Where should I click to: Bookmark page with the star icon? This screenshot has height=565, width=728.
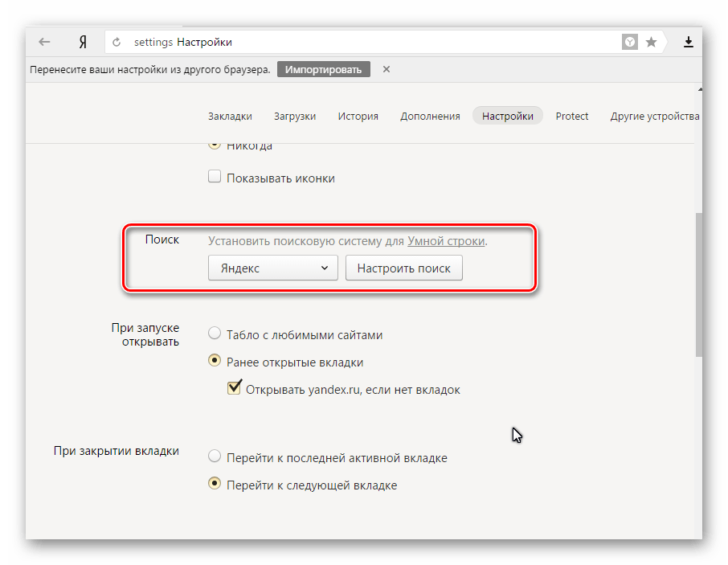tap(651, 42)
